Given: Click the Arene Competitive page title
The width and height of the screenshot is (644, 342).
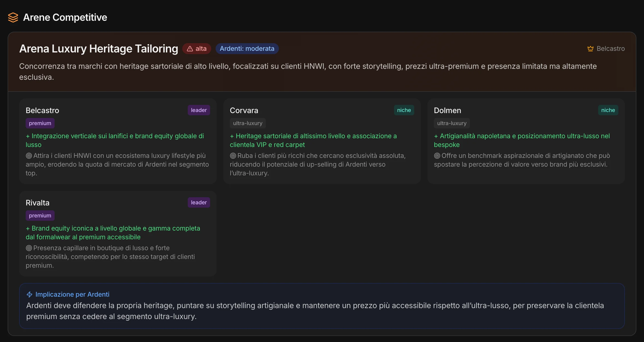Looking at the screenshot, I should click(x=65, y=17).
